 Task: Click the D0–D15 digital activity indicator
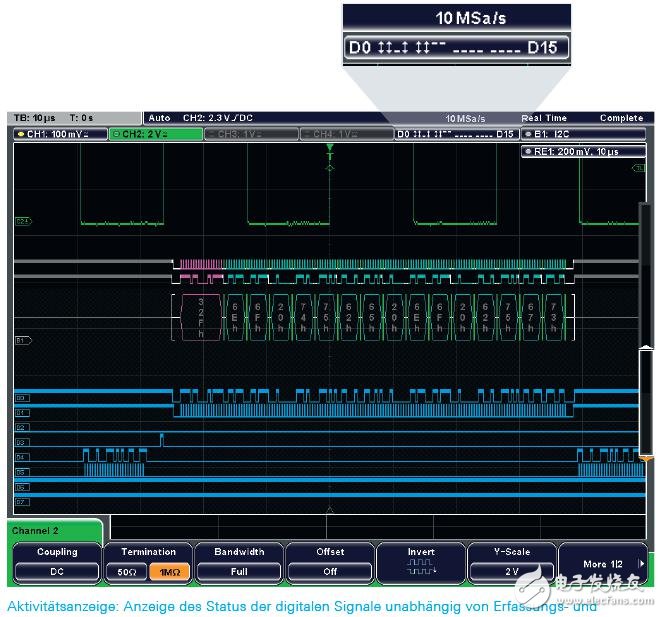456,134
